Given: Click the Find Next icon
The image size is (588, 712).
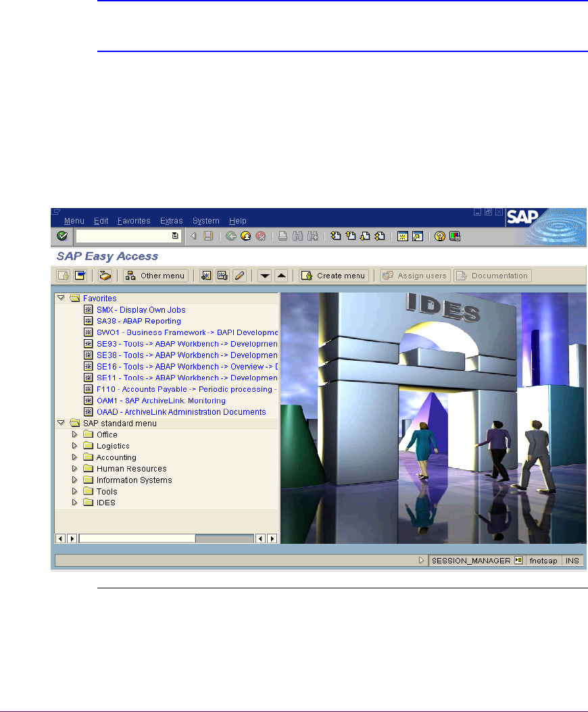Looking at the screenshot, I should (x=313, y=236).
